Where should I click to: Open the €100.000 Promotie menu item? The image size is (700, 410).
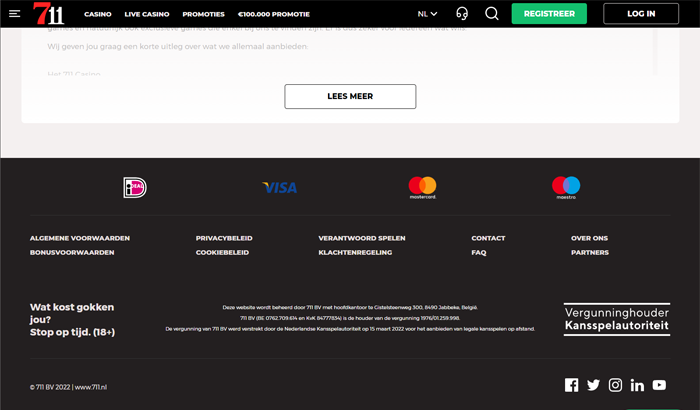pyautogui.click(x=274, y=14)
